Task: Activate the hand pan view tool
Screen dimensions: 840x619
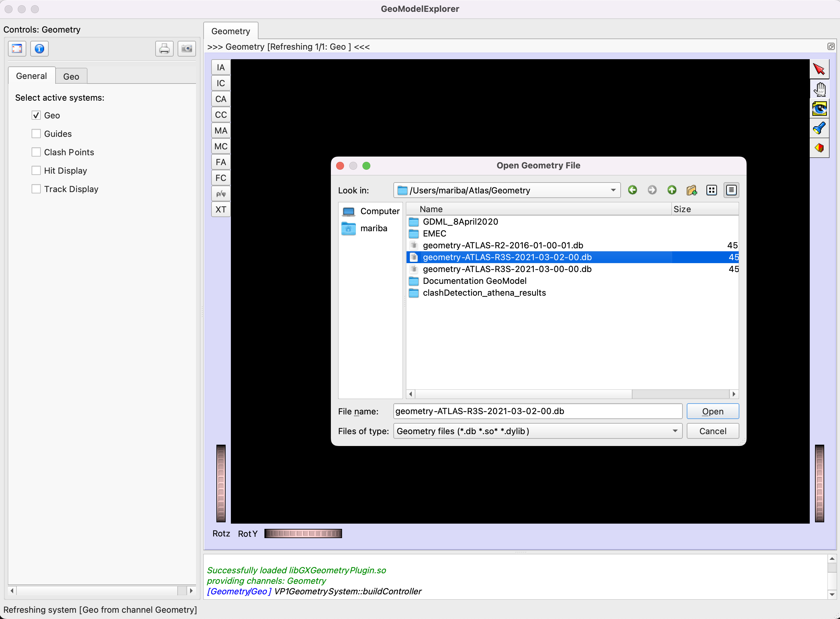Action: (819, 89)
